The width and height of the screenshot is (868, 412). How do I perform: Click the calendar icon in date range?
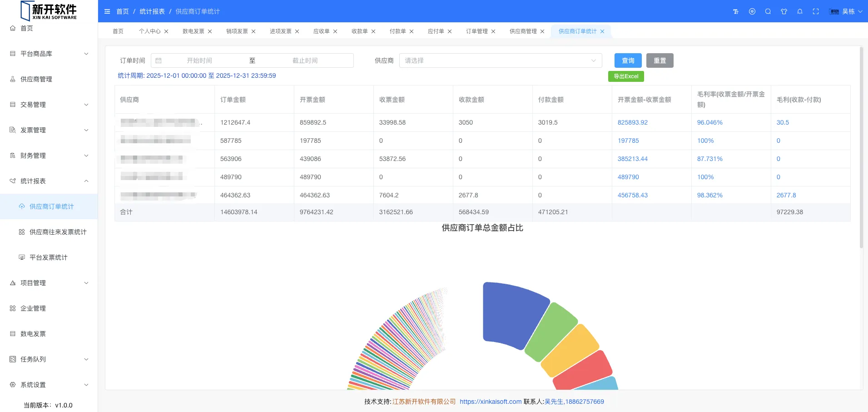pyautogui.click(x=159, y=60)
